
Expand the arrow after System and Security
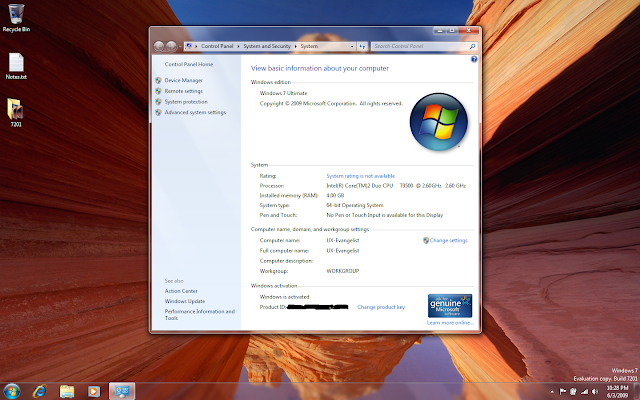click(x=296, y=47)
